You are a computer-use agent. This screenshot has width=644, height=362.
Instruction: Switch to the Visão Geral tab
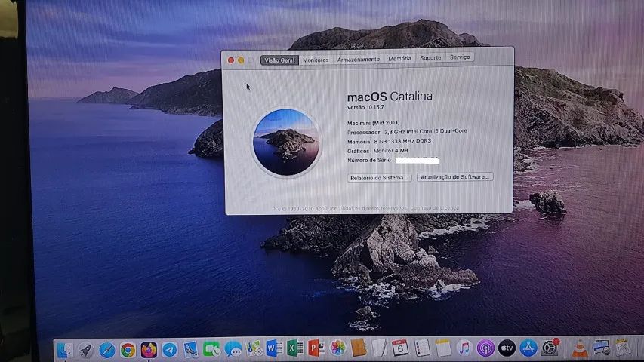(279, 60)
